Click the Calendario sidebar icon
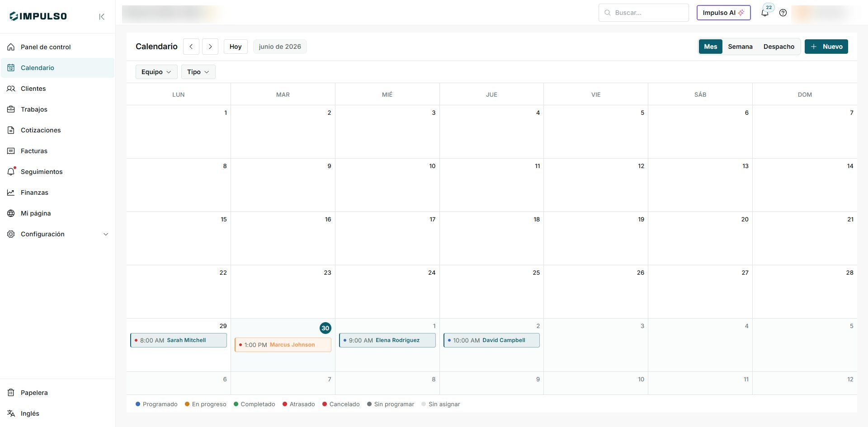The height and width of the screenshot is (427, 868). 11,68
